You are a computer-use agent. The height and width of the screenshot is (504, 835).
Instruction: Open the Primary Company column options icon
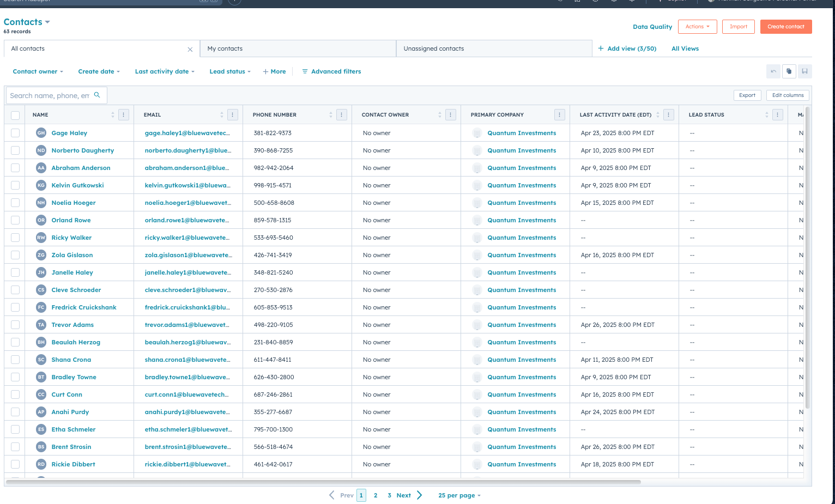559,114
